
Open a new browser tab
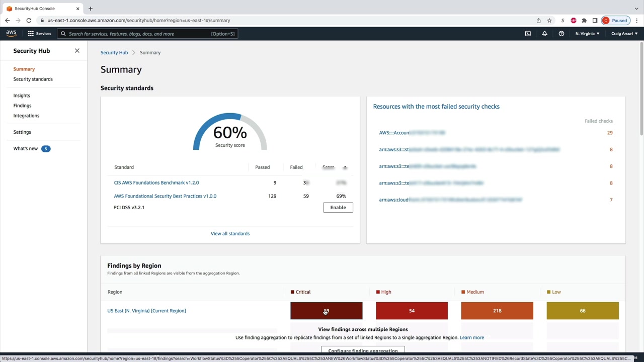click(x=91, y=9)
